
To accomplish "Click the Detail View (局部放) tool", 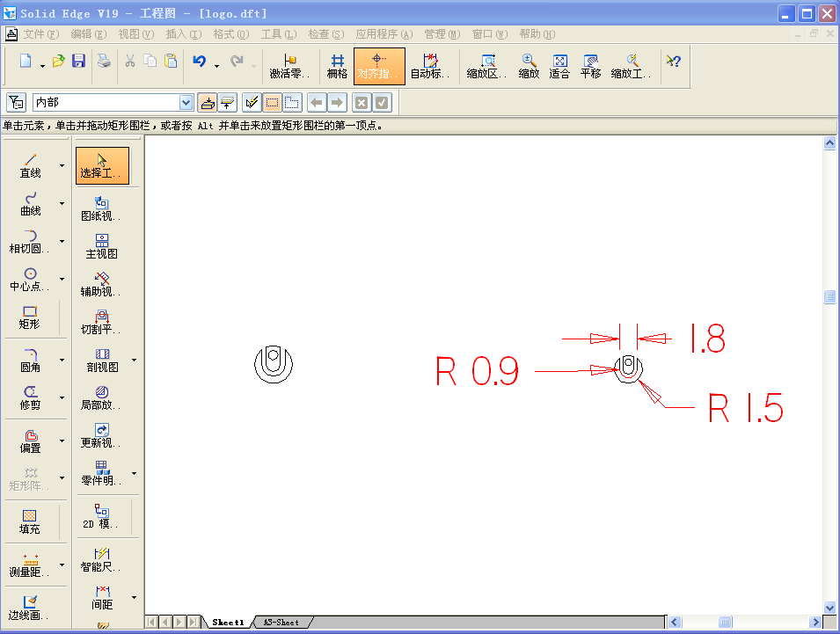I will coord(102,397).
